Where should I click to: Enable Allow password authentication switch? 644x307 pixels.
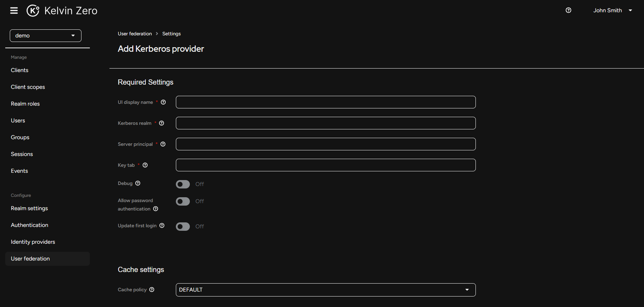[x=183, y=201]
